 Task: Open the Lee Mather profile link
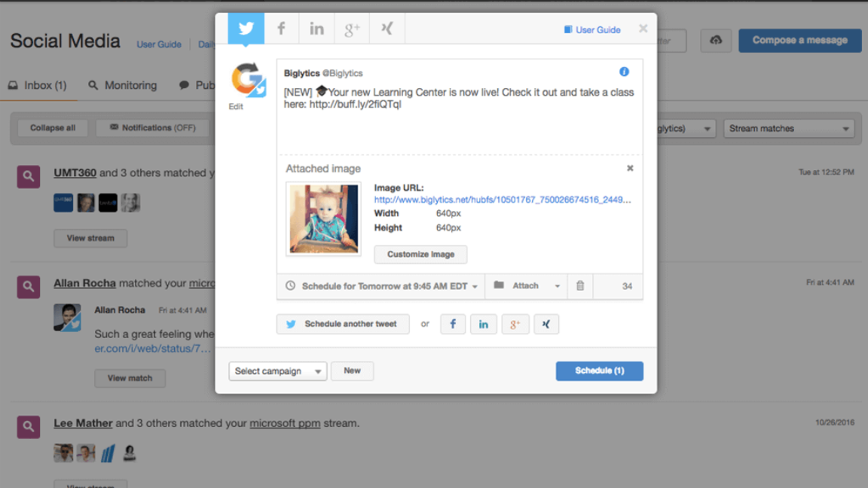pyautogui.click(x=83, y=423)
